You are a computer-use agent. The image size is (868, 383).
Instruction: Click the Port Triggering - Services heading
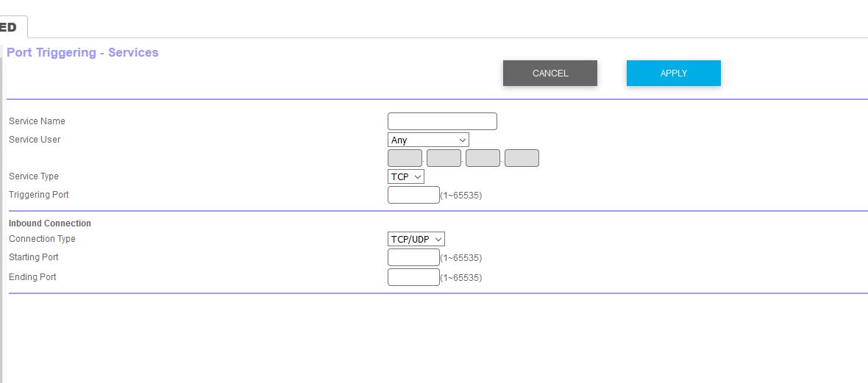coord(82,53)
